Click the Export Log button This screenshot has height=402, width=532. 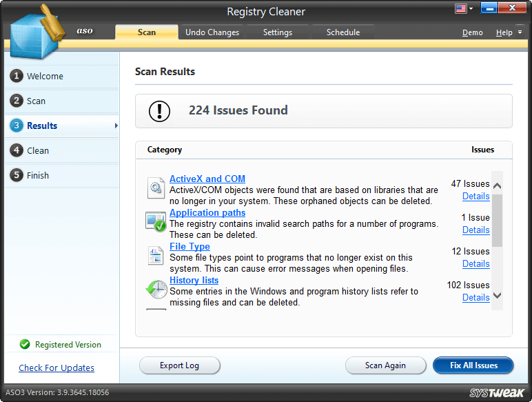[179, 365]
